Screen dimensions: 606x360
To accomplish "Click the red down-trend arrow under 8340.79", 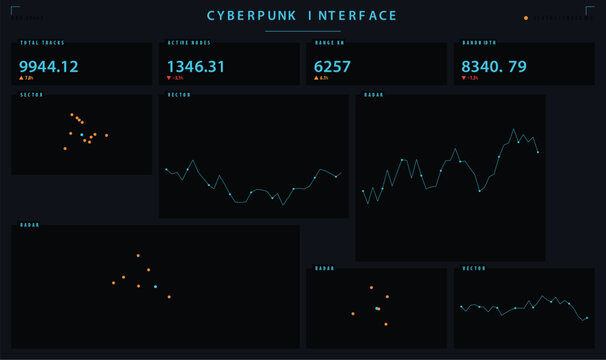I will (464, 78).
